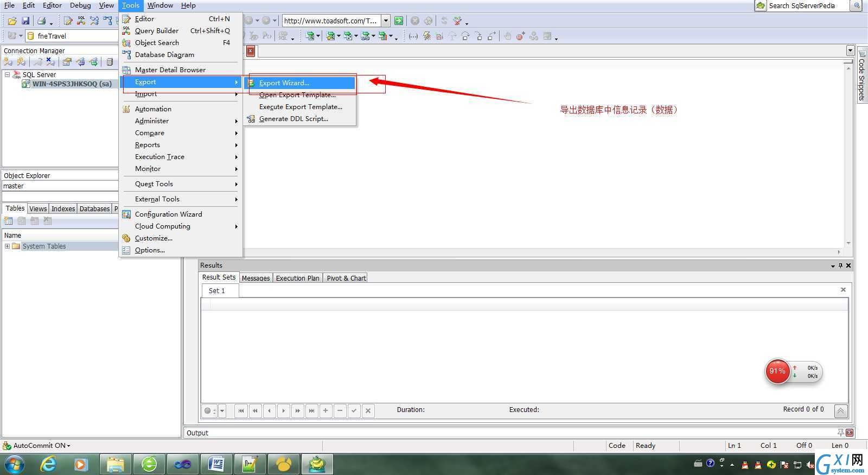868x475 pixels.
Task: Click the cancel edit X button in navigator
Action: point(368,411)
